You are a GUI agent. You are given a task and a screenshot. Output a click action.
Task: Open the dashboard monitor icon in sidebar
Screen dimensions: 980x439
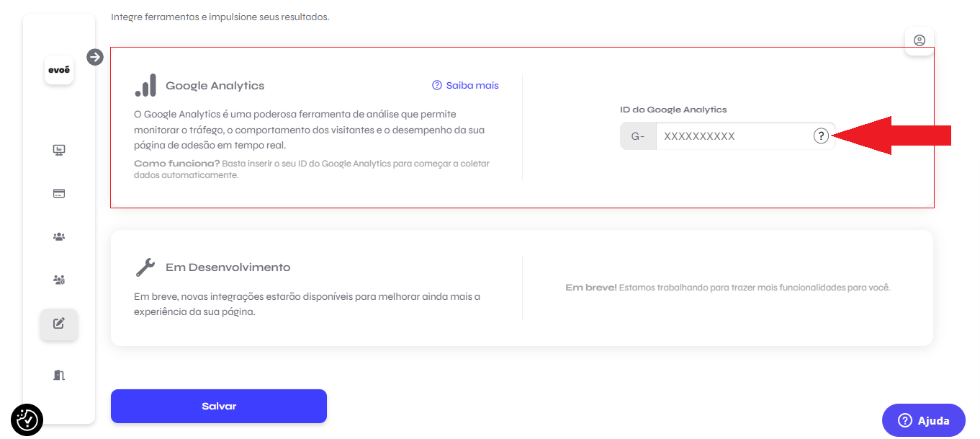pos(59,150)
